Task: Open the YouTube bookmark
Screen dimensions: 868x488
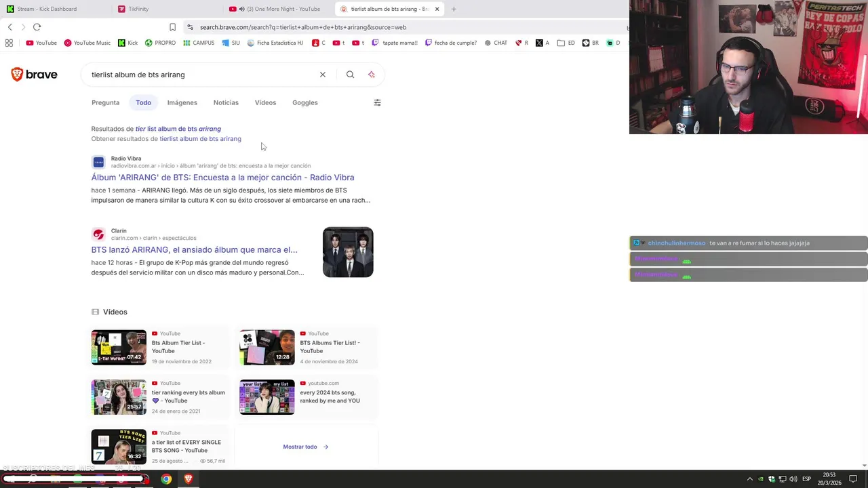Action: click(41, 43)
